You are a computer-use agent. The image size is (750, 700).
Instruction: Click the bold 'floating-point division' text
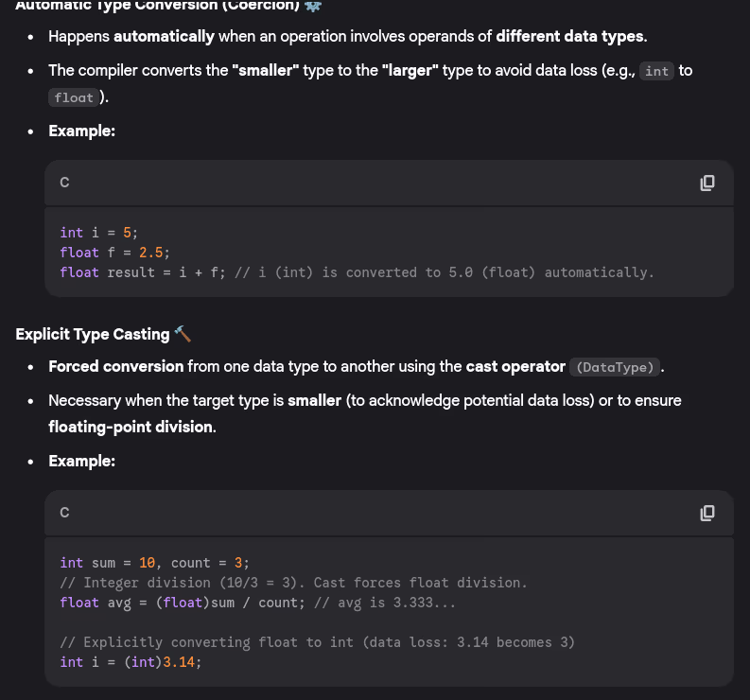(131, 427)
